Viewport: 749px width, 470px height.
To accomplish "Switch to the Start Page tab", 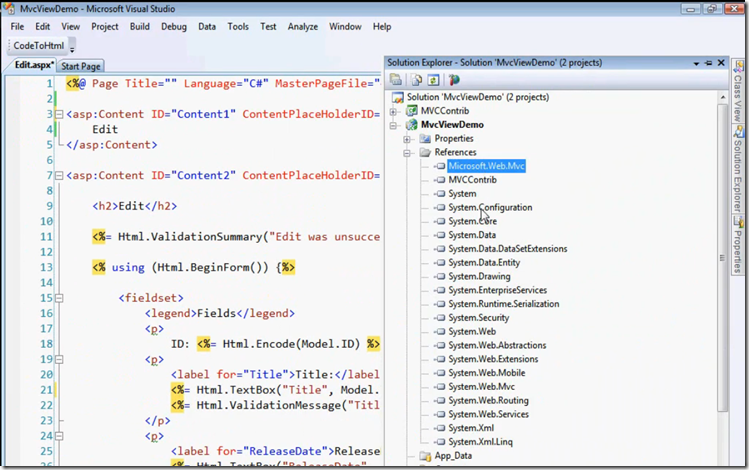I will [81, 66].
